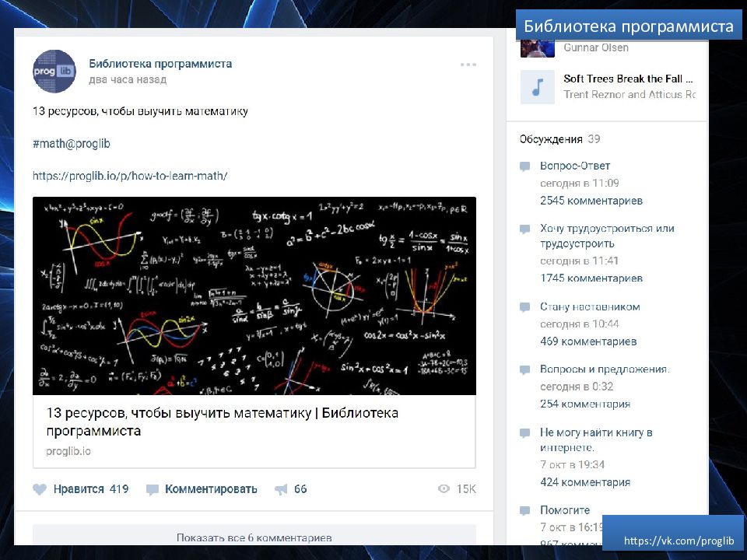Click the music note track icon
This screenshot has height=560, width=747.
pyautogui.click(x=538, y=86)
